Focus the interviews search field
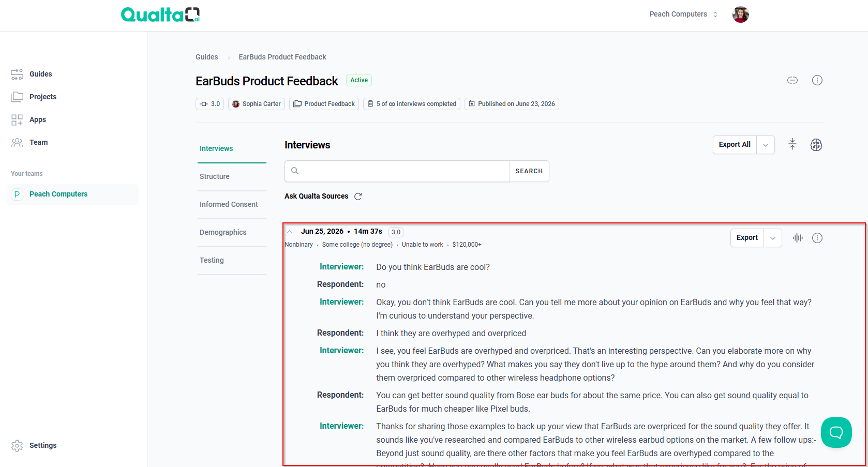Image resolution: width=868 pixels, height=467 pixels. 397,171
